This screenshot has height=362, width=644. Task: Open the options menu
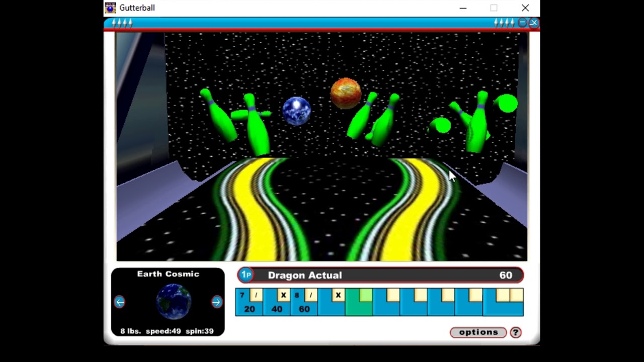[478, 332]
